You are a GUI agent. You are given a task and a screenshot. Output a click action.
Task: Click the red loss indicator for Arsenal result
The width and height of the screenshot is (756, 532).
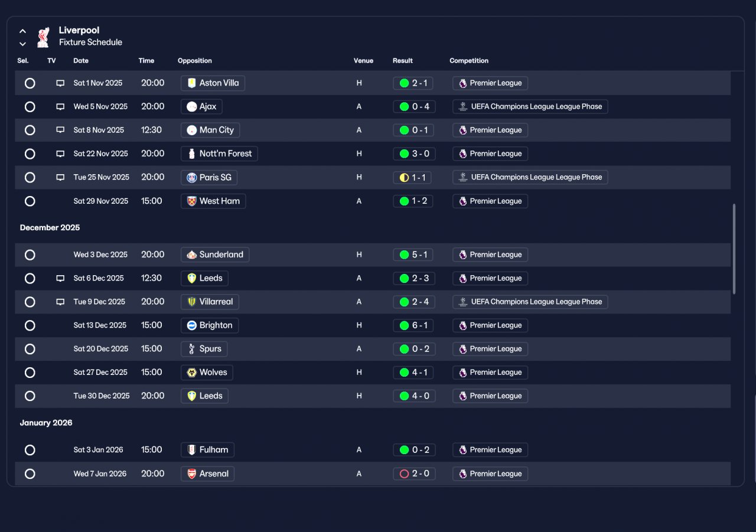[404, 474]
